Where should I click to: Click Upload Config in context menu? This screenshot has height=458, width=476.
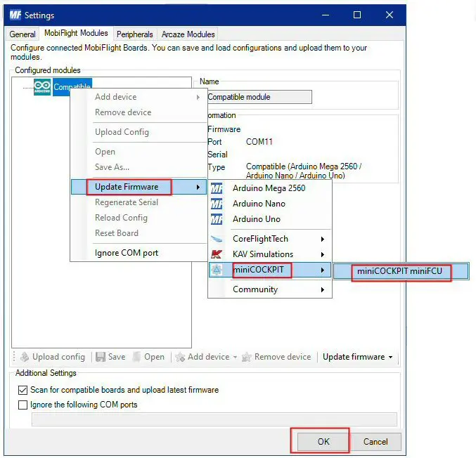(139, 132)
